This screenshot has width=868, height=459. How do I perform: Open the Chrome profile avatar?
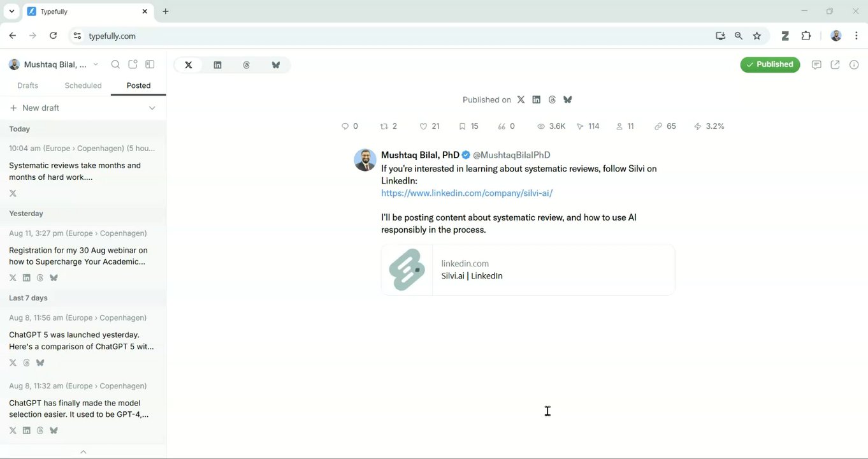836,36
